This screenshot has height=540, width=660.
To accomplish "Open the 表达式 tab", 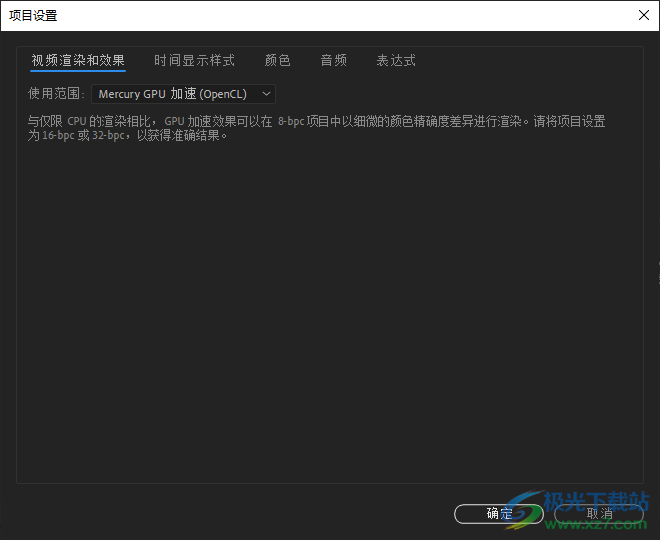I will [x=396, y=61].
